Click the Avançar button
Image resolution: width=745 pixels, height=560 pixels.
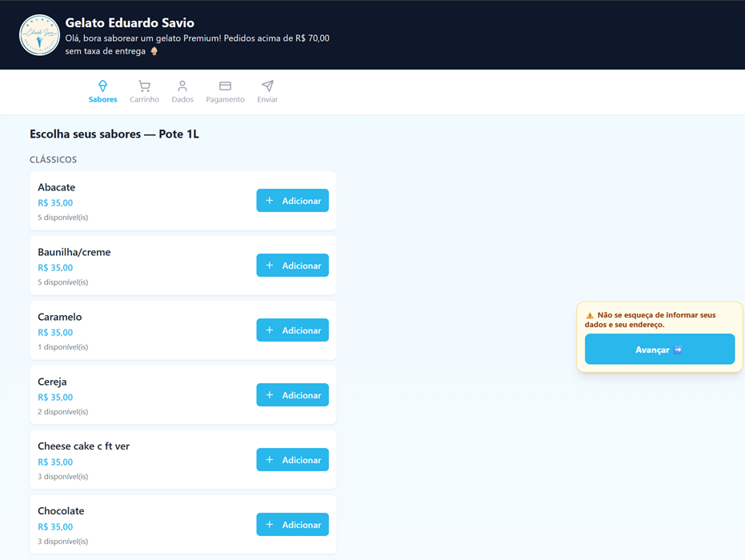tap(659, 349)
